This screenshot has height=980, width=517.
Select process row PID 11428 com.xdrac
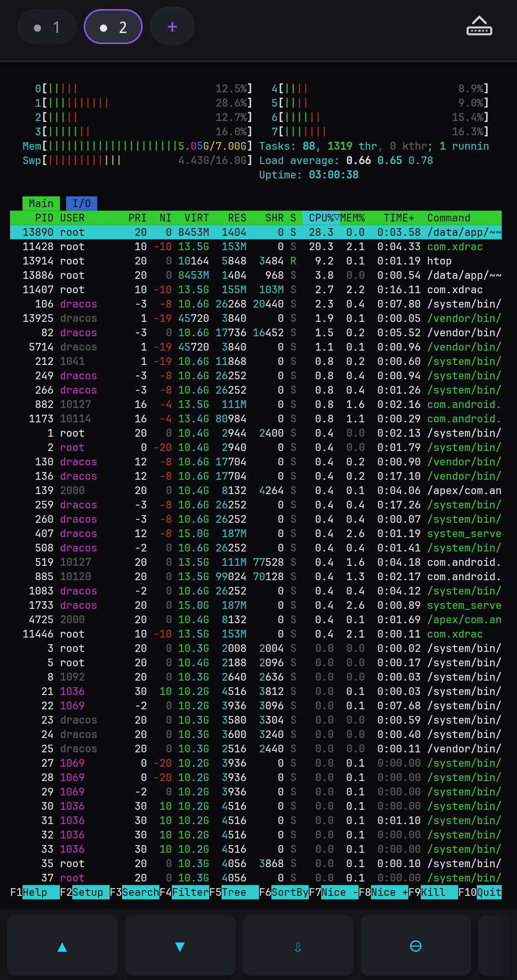[x=256, y=246]
